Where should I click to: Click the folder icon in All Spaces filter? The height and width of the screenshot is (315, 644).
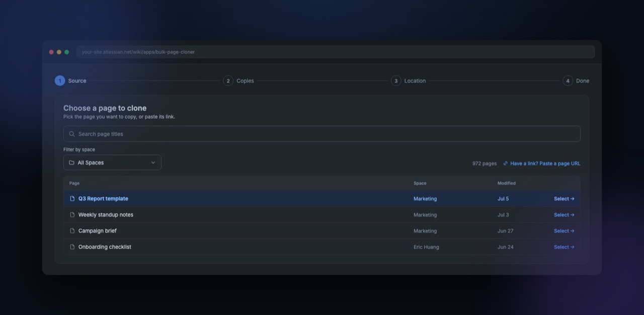coord(71,163)
